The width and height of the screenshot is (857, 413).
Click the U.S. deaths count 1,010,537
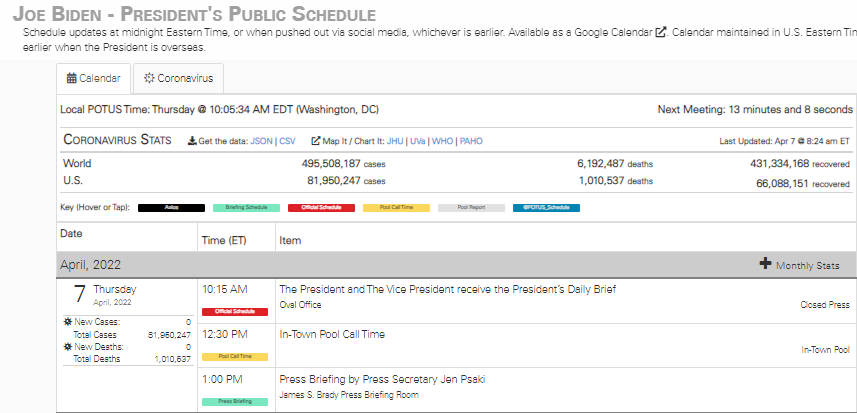602,180
